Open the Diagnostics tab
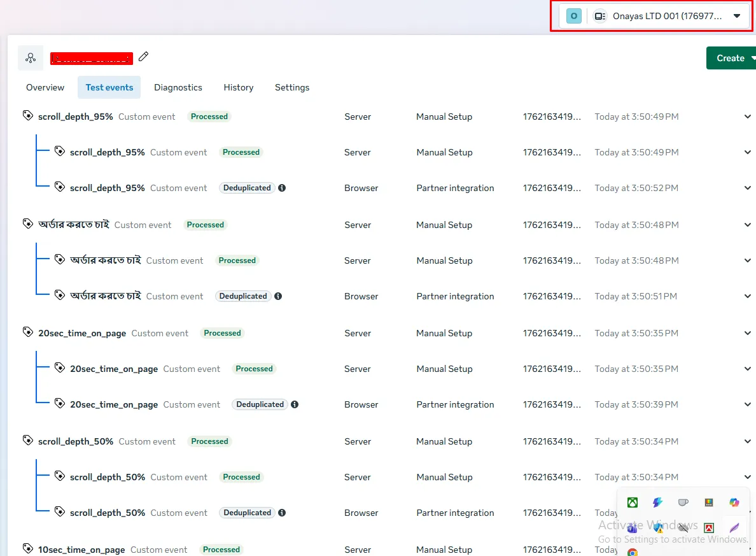This screenshot has height=556, width=756. (178, 87)
